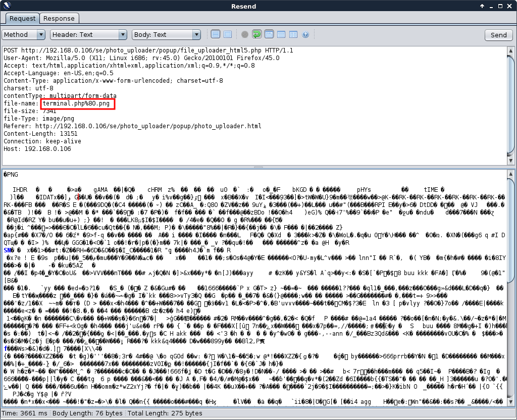Click the keep-on-top arrow in title bar
This screenshot has height=420, width=517.
pos(482,6)
